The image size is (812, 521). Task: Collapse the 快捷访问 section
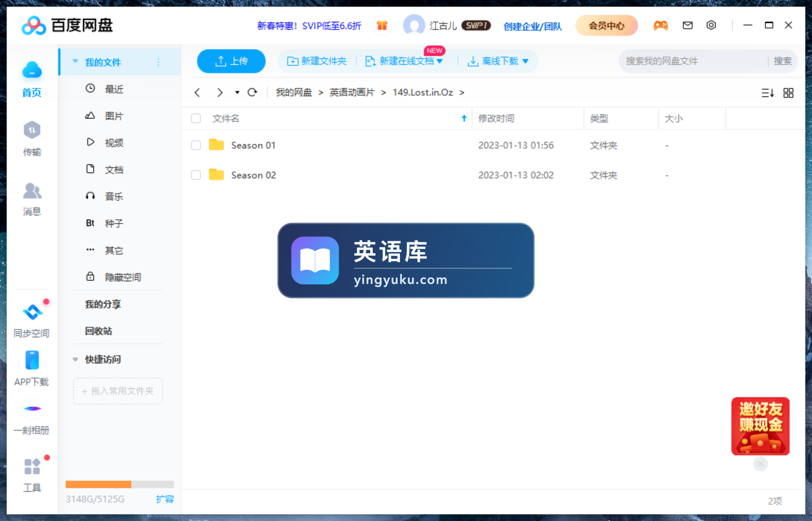(x=76, y=359)
